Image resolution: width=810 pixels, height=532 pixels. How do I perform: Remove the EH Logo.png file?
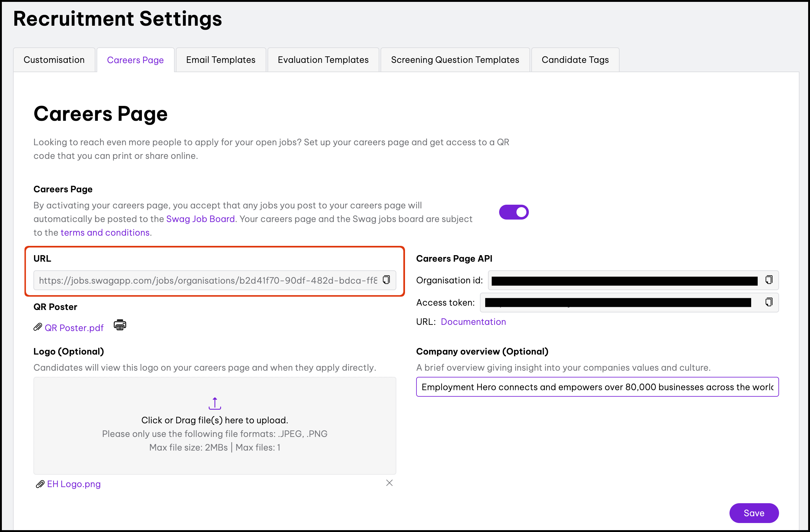tap(389, 483)
